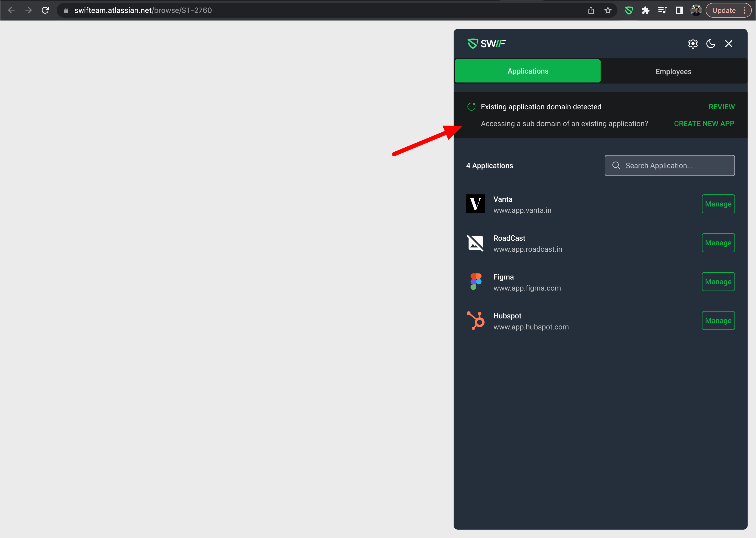Click the share page icon

[x=591, y=10]
